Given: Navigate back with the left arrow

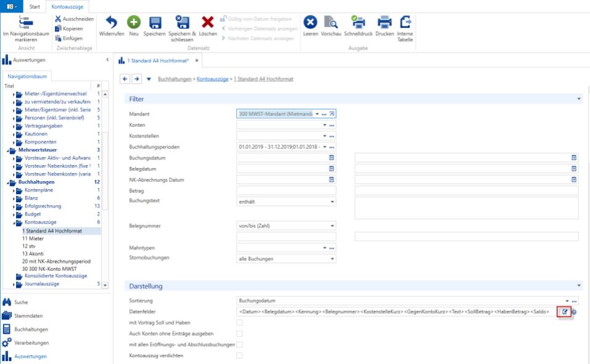Looking at the screenshot, I should pyautogui.click(x=125, y=79).
